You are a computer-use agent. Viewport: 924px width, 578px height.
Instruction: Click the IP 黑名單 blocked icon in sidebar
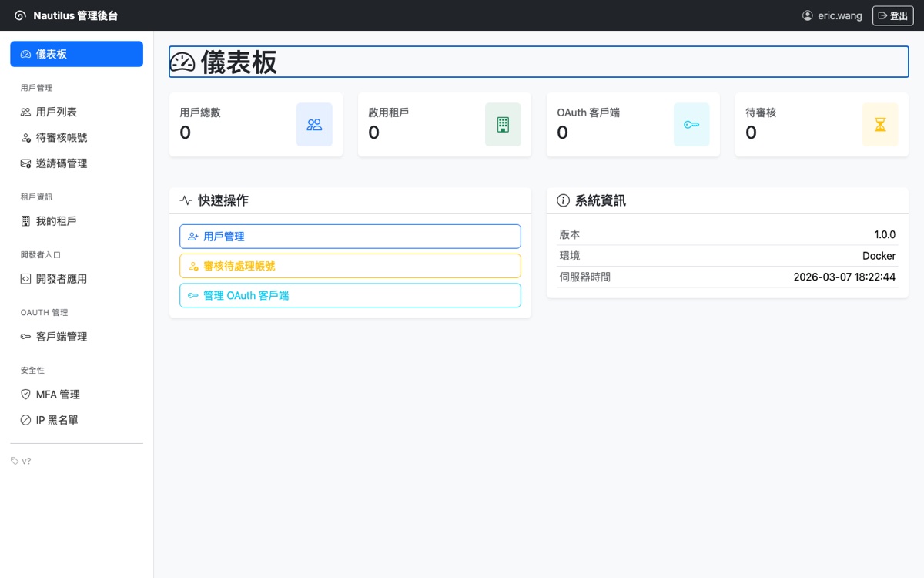coord(25,420)
